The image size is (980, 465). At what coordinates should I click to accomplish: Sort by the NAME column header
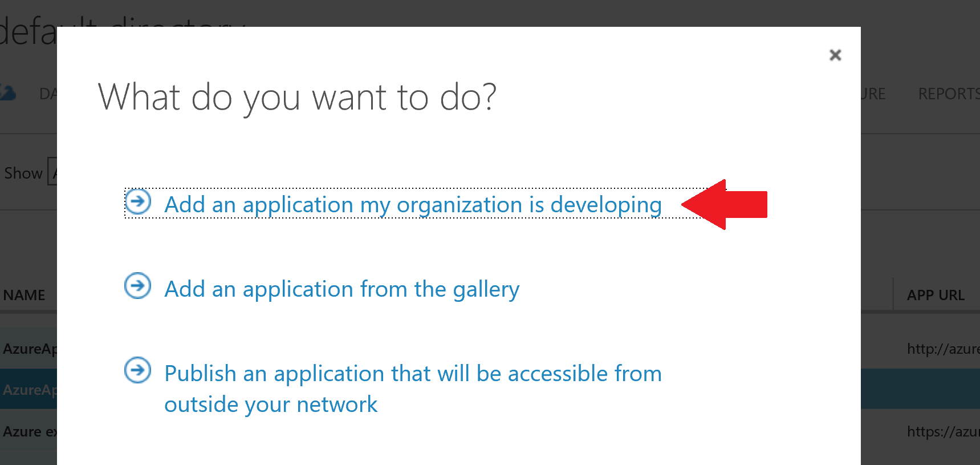tap(24, 295)
